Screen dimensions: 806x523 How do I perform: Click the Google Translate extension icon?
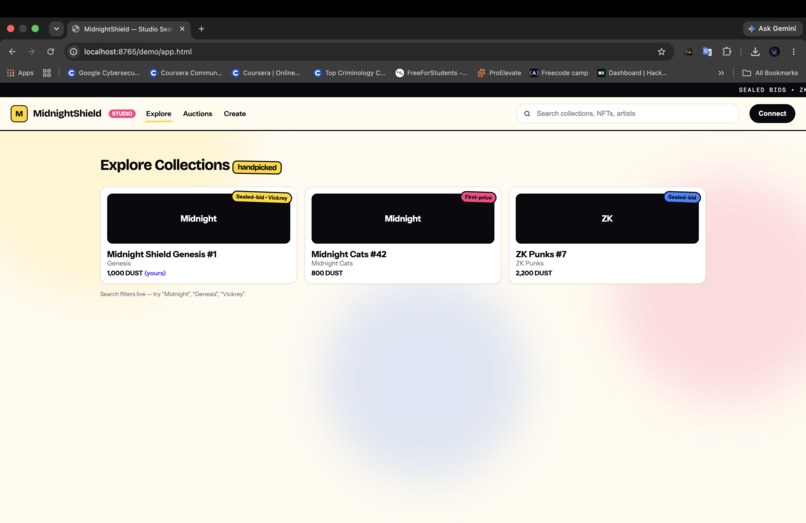707,51
